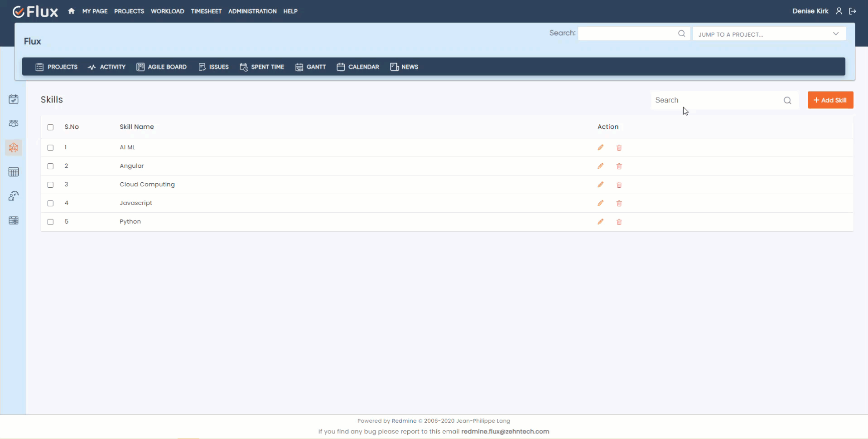Delete the Angular skill using trash icon
The height and width of the screenshot is (439, 868).
pos(619,166)
